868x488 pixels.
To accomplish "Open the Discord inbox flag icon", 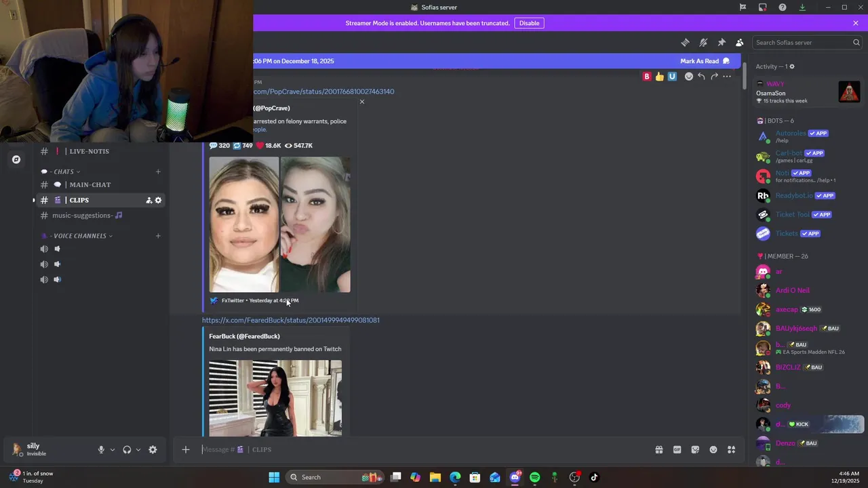I will (743, 7).
